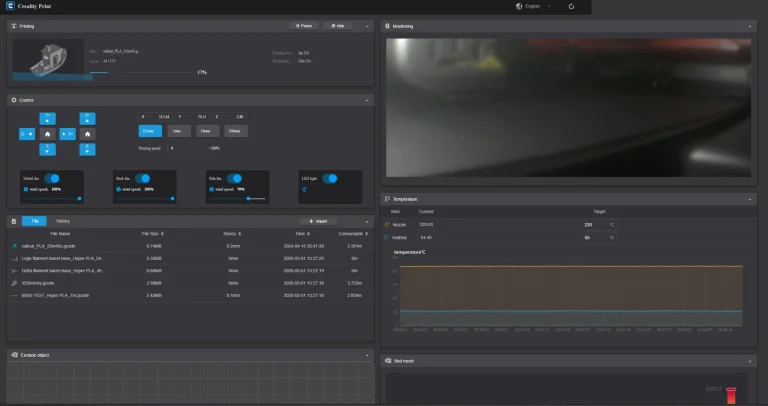Click the Import button
The image size is (768, 406).
tap(319, 221)
